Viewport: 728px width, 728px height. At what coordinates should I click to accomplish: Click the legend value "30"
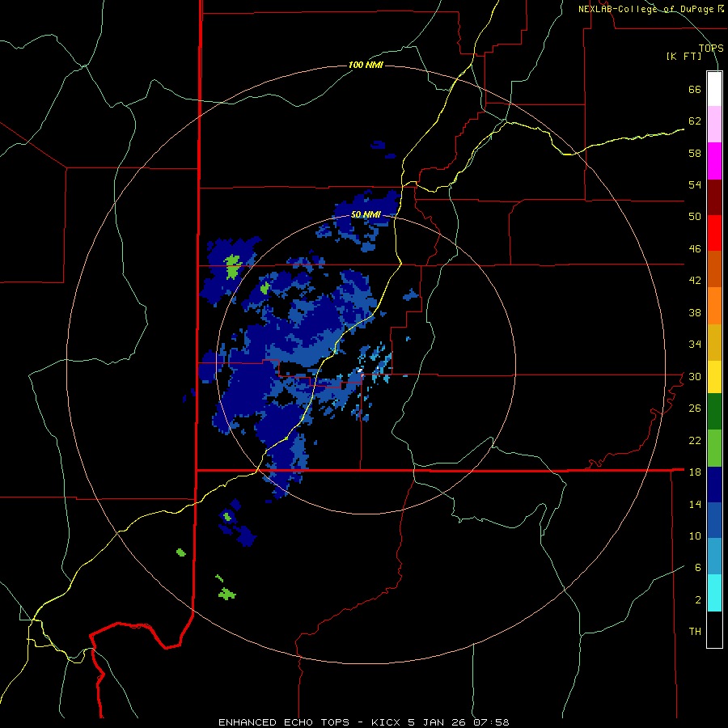(695, 376)
